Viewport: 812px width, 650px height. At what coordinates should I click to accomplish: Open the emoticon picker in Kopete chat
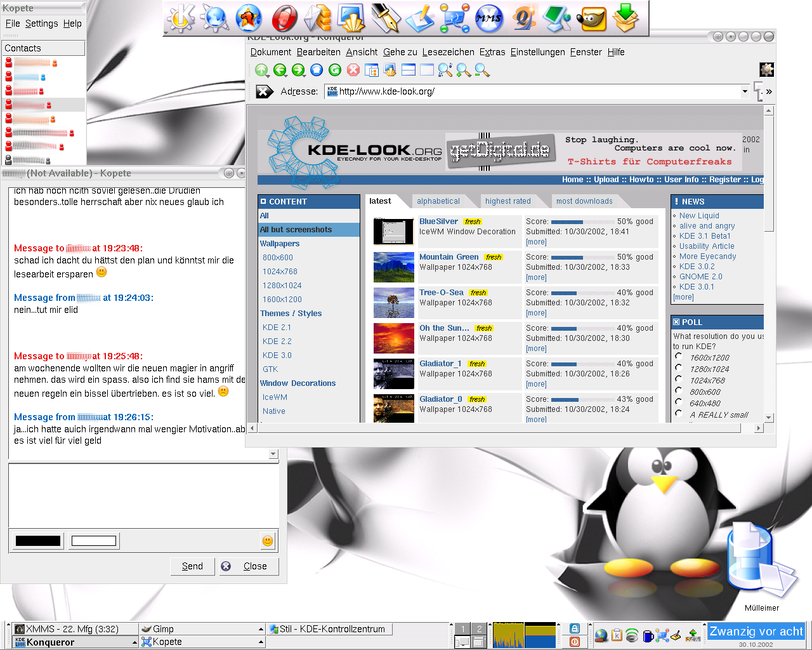pyautogui.click(x=268, y=541)
